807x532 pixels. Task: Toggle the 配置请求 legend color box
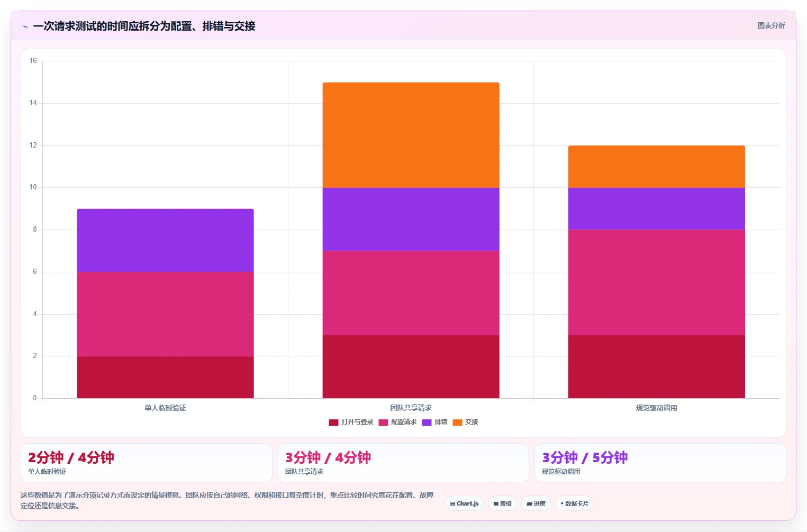point(383,422)
